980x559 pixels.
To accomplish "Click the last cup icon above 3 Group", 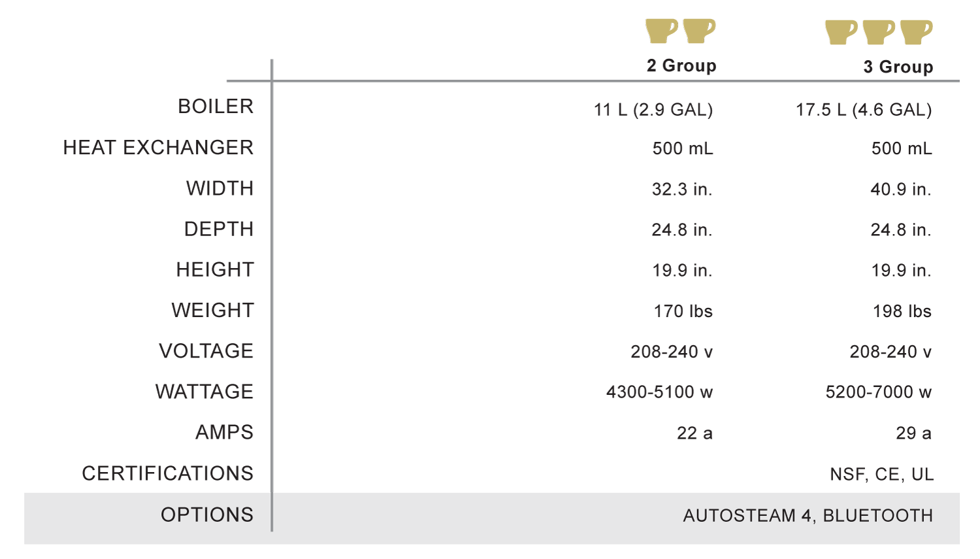I will 917,32.
